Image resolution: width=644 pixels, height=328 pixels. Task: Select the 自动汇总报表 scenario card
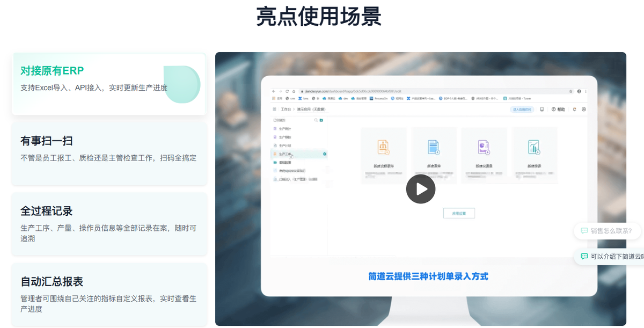pos(108,294)
